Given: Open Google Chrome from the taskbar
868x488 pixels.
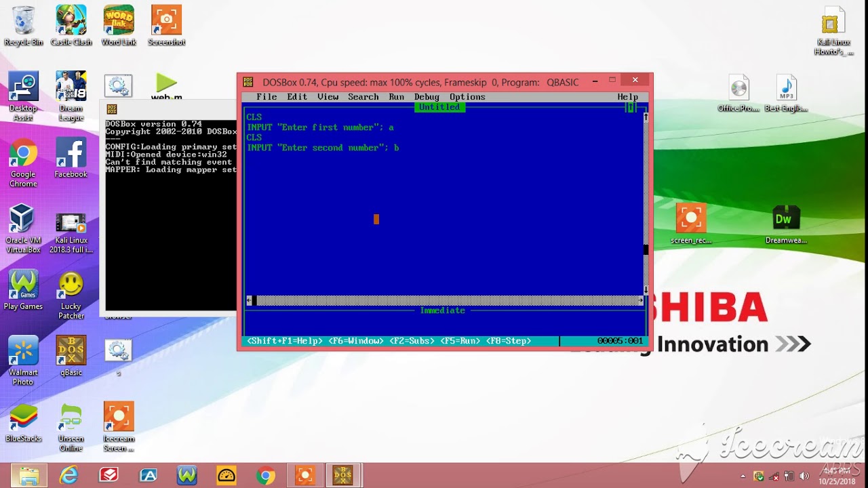Looking at the screenshot, I should pos(265,476).
